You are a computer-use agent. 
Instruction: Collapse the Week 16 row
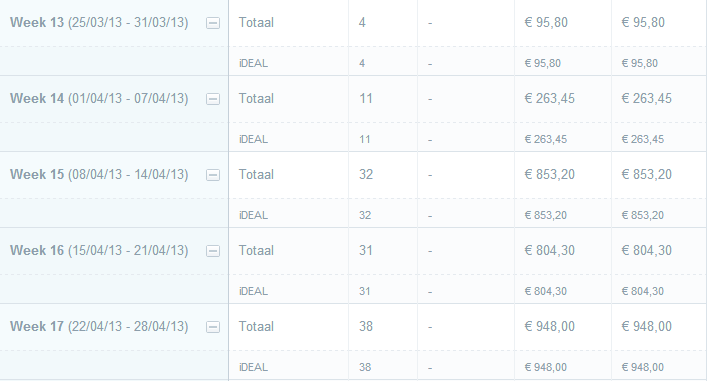click(x=213, y=251)
